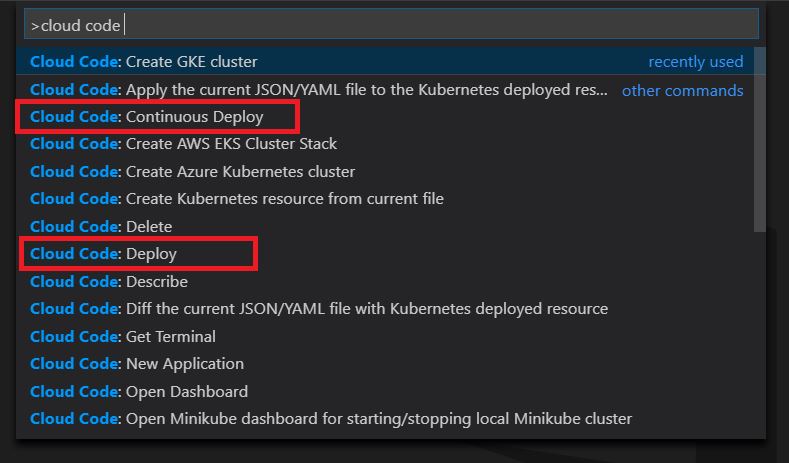The width and height of the screenshot is (789, 463).
Task: Click the 'other commands' label
Action: [682, 90]
